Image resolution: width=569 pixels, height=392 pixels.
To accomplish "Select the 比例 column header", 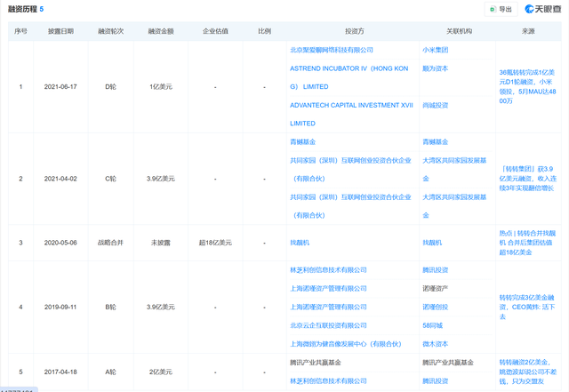I will click(x=265, y=31).
